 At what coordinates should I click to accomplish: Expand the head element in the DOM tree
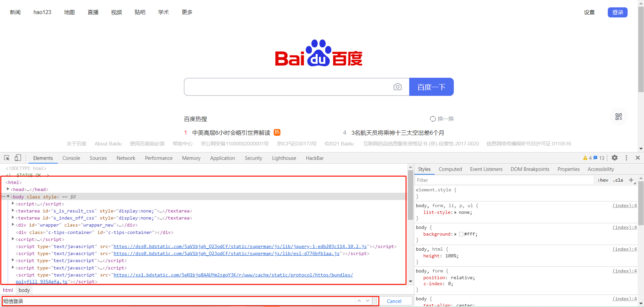(x=8, y=189)
